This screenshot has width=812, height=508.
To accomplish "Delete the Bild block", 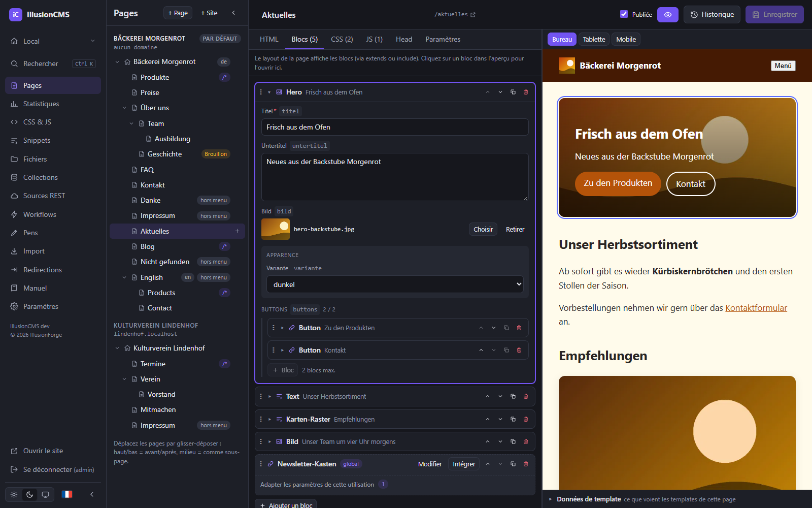I will click(526, 441).
